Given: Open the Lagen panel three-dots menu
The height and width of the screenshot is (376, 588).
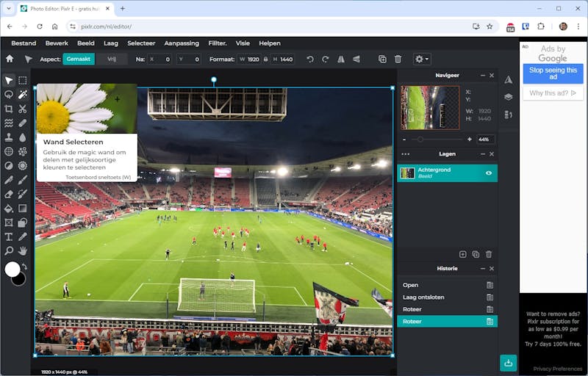Looking at the screenshot, I should coord(406,154).
